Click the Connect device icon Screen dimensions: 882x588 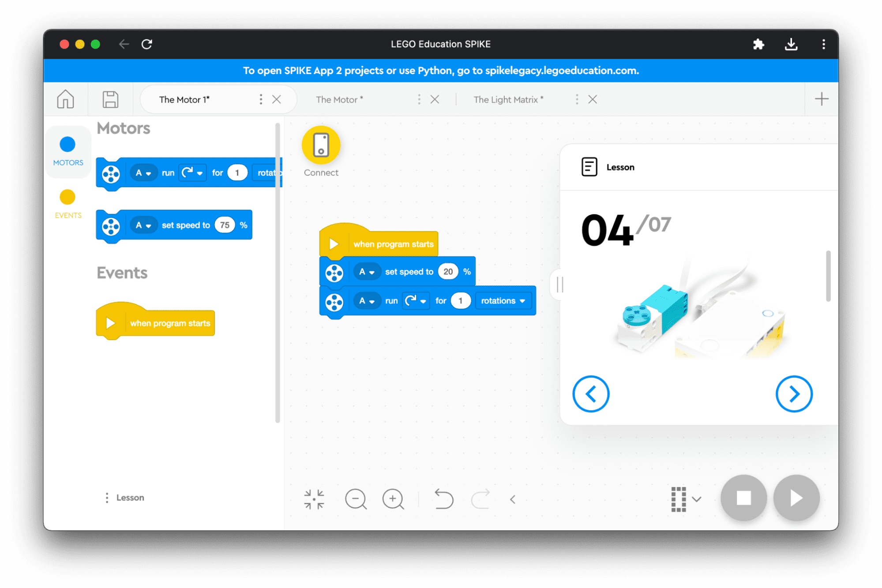tap(321, 145)
